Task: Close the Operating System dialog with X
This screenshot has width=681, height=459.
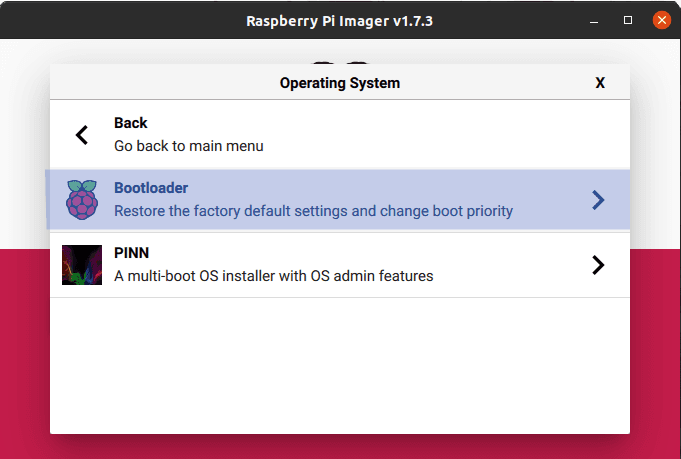Action: [600, 83]
